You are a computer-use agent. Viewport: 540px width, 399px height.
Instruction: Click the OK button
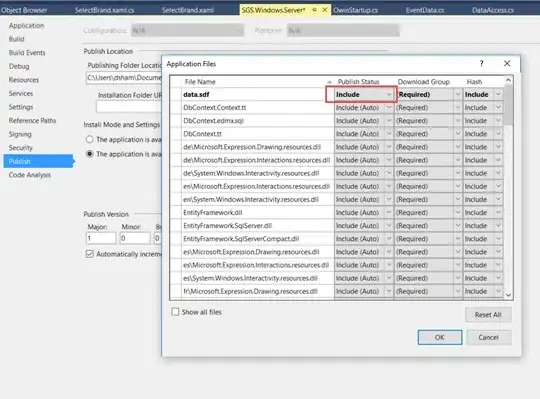440,337
